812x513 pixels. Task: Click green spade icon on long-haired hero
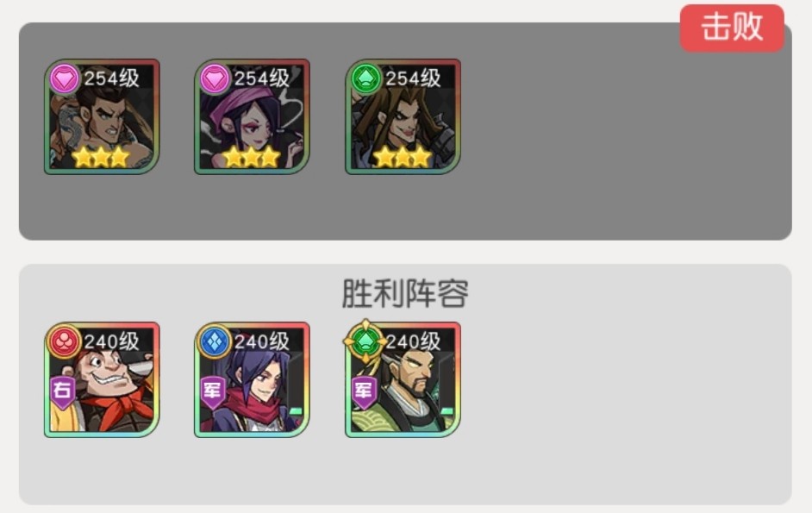click(365, 78)
